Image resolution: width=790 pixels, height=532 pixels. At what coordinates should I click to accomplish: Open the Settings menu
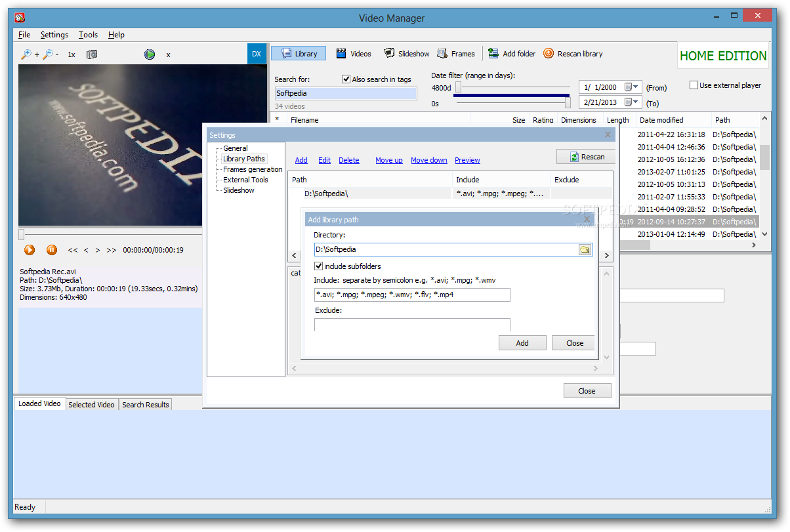tap(54, 35)
